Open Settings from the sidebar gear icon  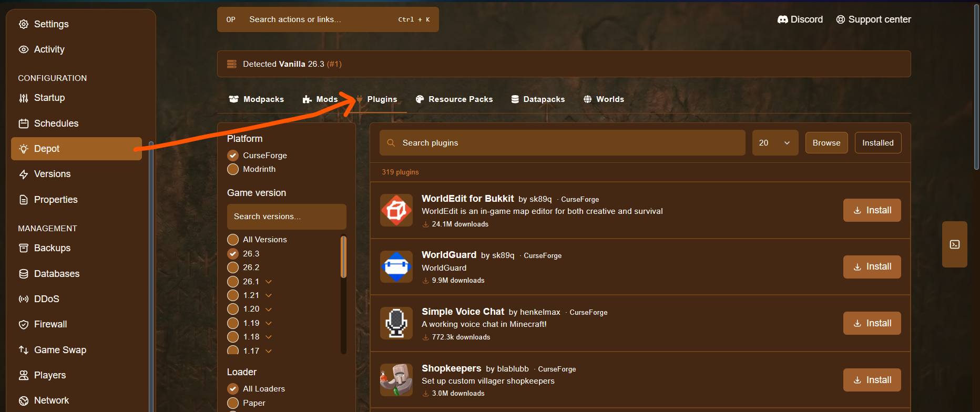pos(24,24)
